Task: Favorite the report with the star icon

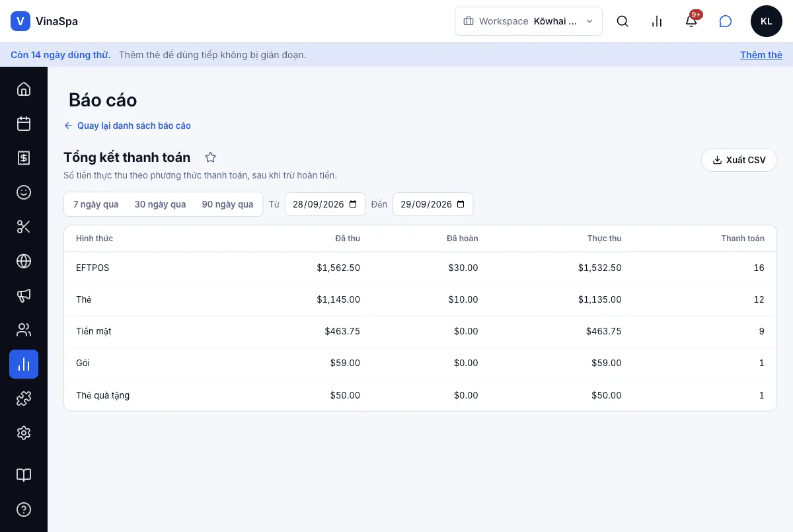Action: [x=210, y=157]
